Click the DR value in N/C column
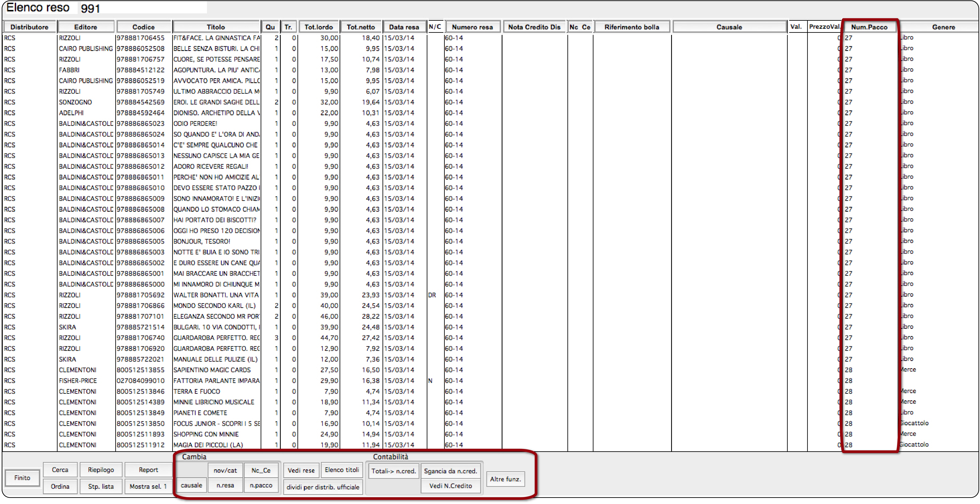Screen dimensions: 980x504 click(x=432, y=295)
